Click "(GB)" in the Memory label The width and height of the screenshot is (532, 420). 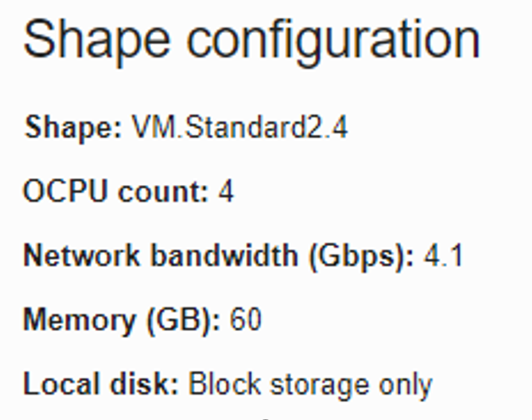(x=182, y=320)
